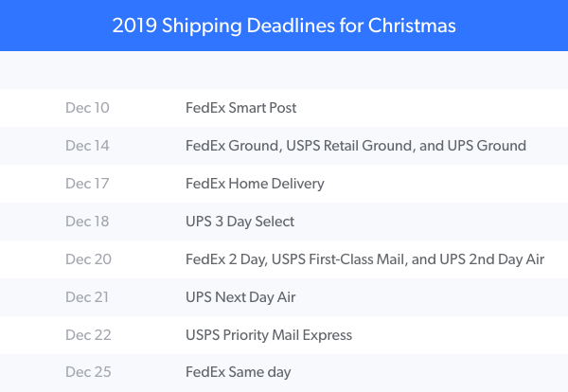Screen dimensions: 568x392
Task: Select the Dec 18 date cell
Action: (x=87, y=222)
